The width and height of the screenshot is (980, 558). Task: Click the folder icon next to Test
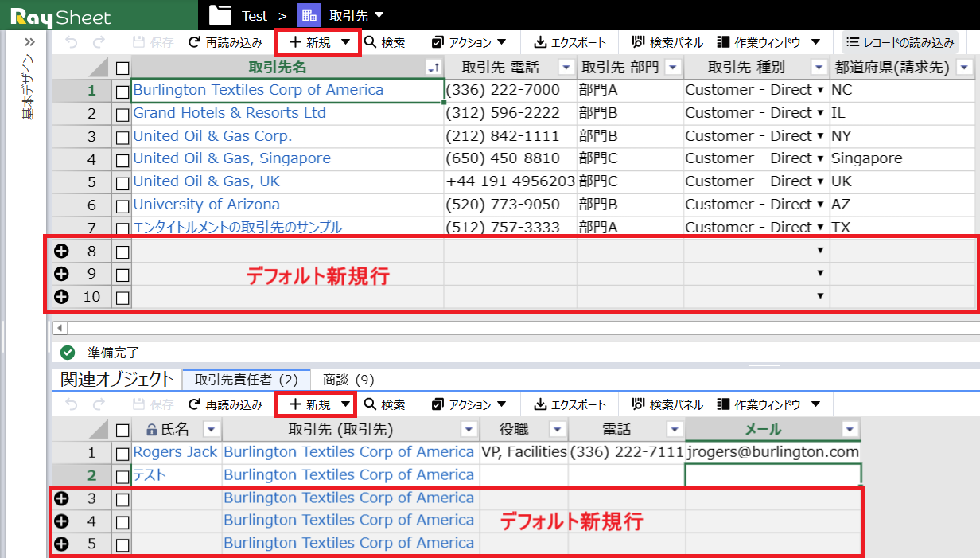220,15
